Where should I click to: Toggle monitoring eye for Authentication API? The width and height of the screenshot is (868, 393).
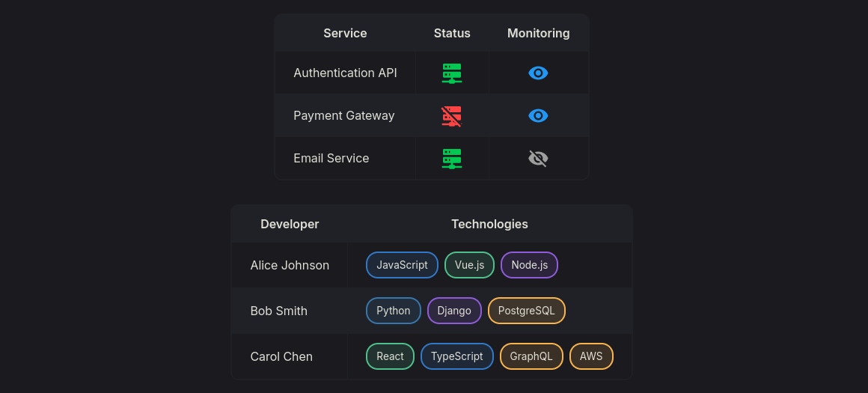pyautogui.click(x=538, y=73)
